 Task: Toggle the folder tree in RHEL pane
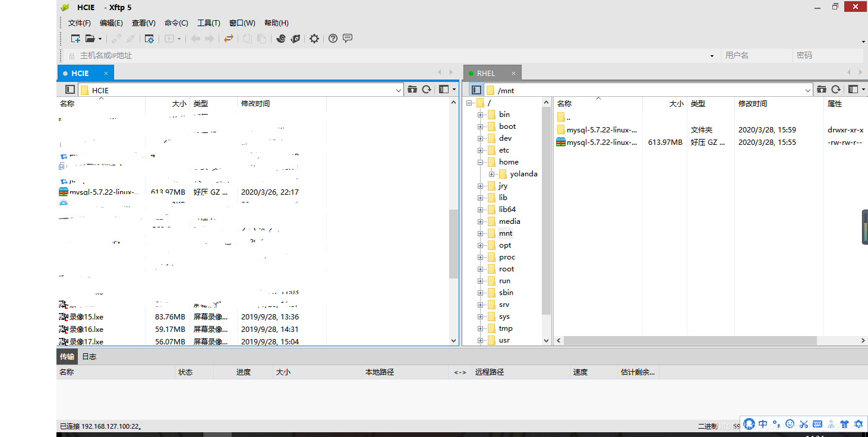[476, 90]
